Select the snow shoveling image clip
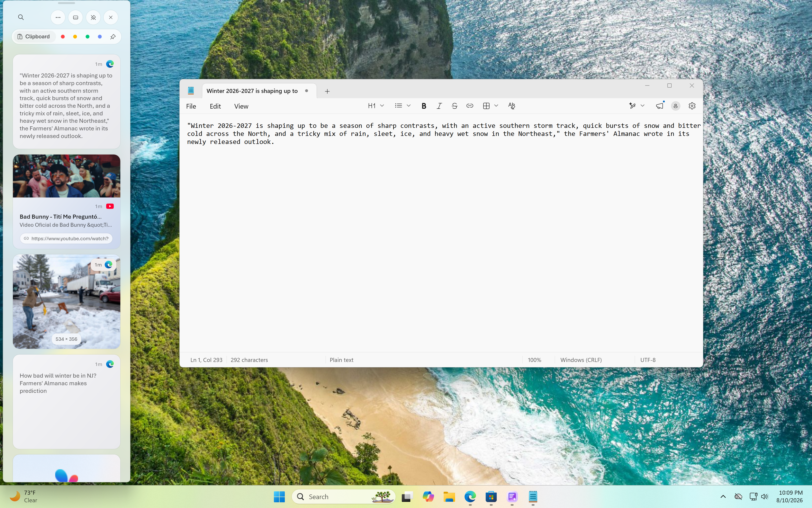812x508 pixels. (x=66, y=301)
